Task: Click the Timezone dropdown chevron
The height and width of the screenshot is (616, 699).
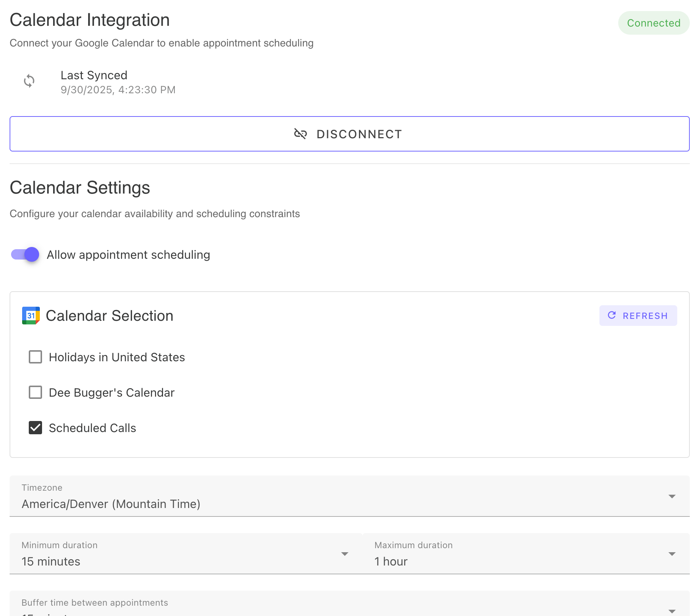Action: [x=672, y=496]
